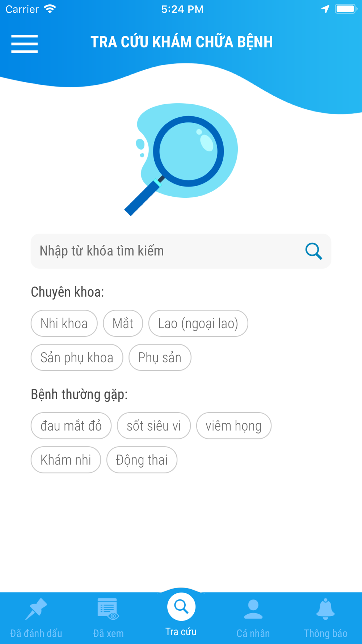The image size is (362, 644).
Task: Choose the Khám nhi tag
Action: [66, 460]
